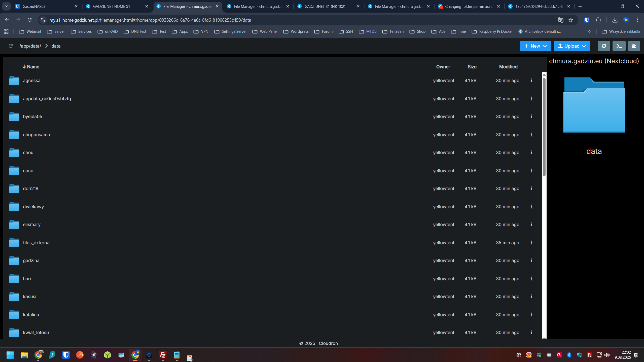Show the hidden bookmarks overflow chevron

pyautogui.click(x=589, y=31)
